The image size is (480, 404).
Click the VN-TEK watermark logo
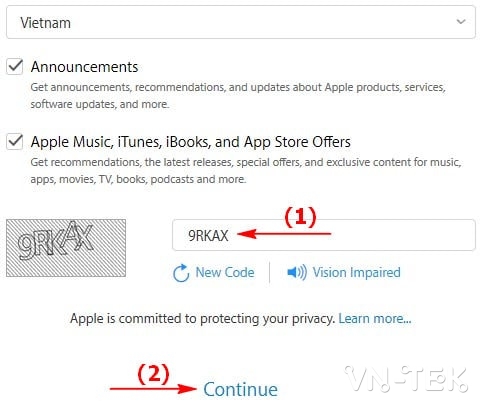[406, 379]
